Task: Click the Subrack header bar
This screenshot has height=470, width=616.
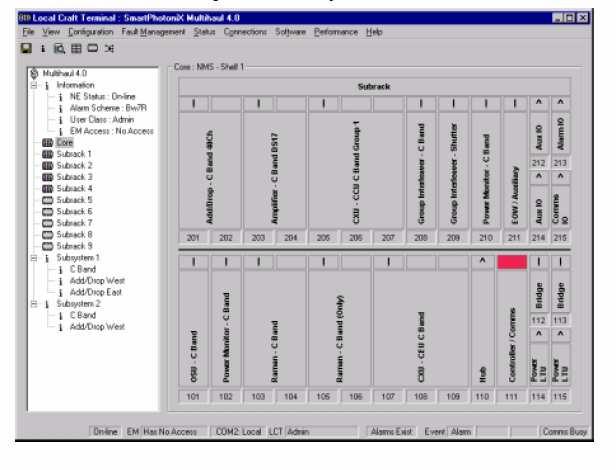Action: [x=374, y=86]
